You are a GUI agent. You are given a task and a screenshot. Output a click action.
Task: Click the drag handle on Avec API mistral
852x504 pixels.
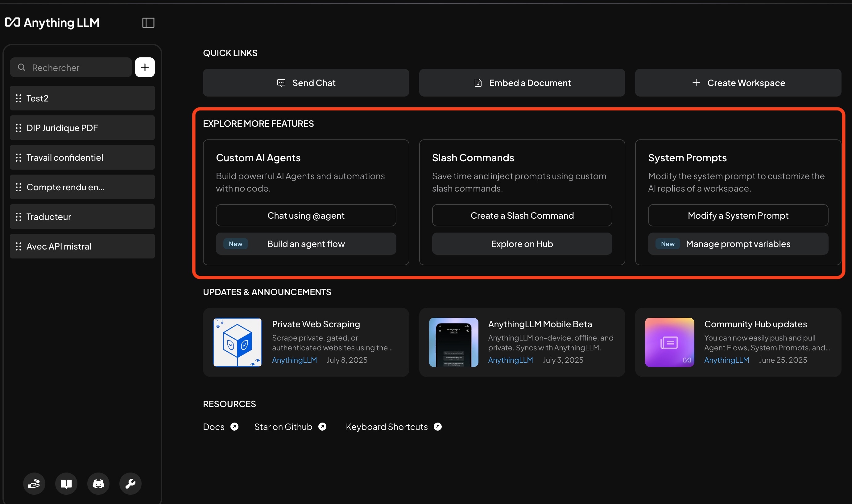[x=19, y=246]
